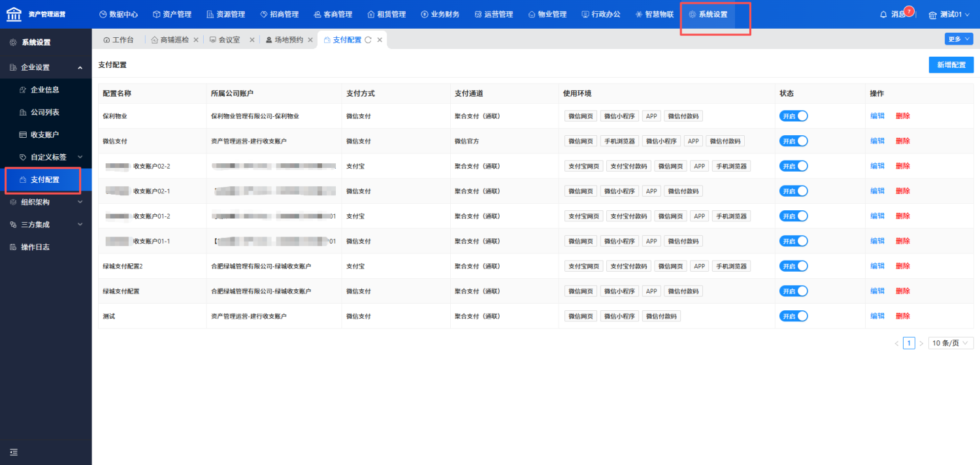Image resolution: width=980 pixels, height=465 pixels.
Task: Go to previous page arrow in pagination
Action: [x=896, y=344]
